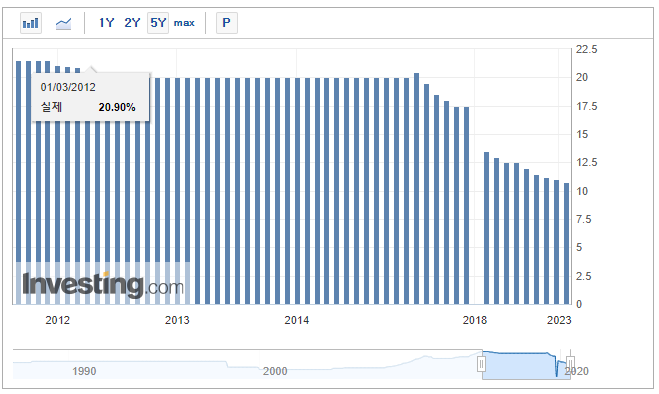Toggle the P button in toolbar
This screenshot has width=659, height=394.
pos(227,23)
